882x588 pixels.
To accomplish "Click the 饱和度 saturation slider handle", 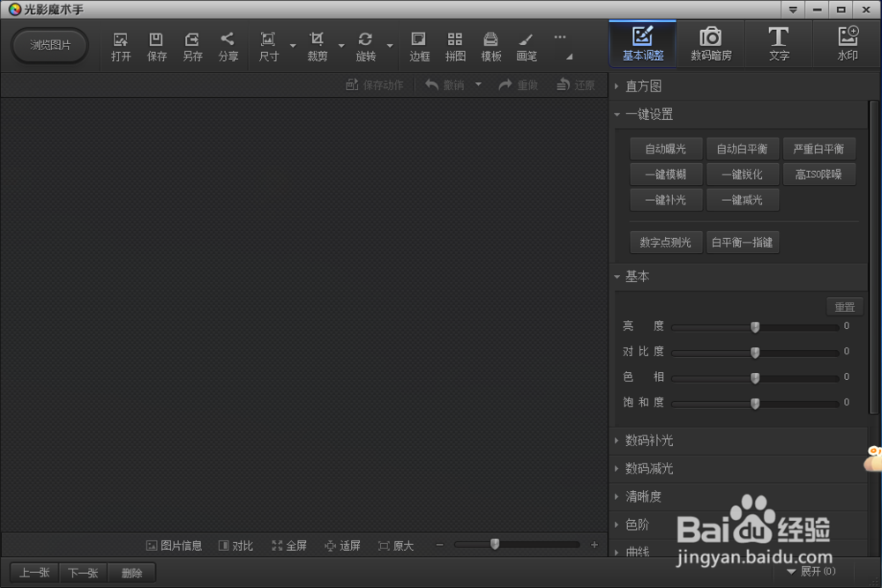I will pos(755,403).
